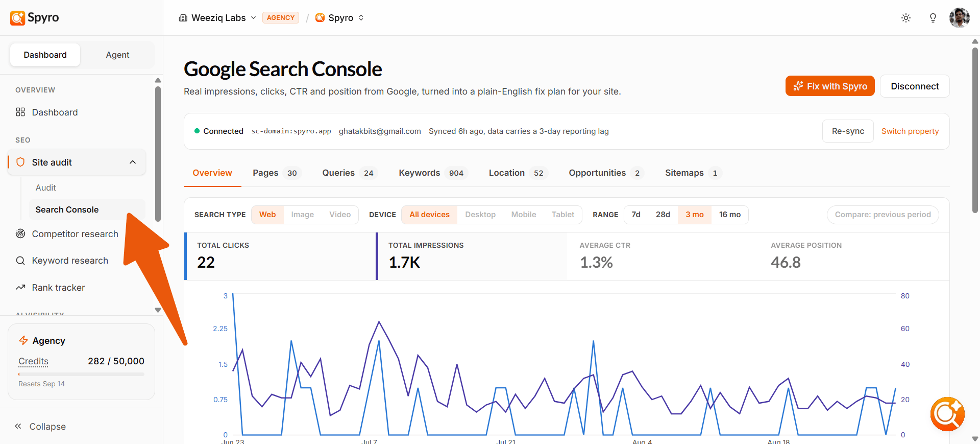Open Compare: previous period selector
Screen dimensions: 980x444
(x=883, y=215)
